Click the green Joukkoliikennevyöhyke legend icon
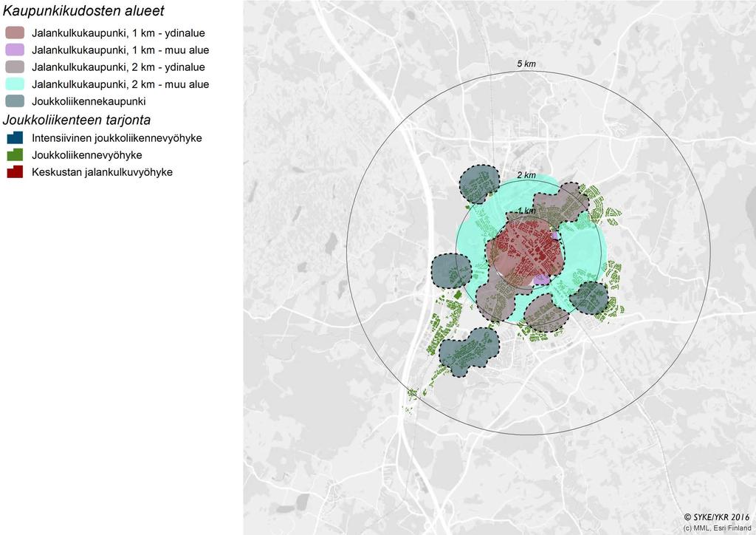This screenshot has height=535, width=756. point(15,154)
